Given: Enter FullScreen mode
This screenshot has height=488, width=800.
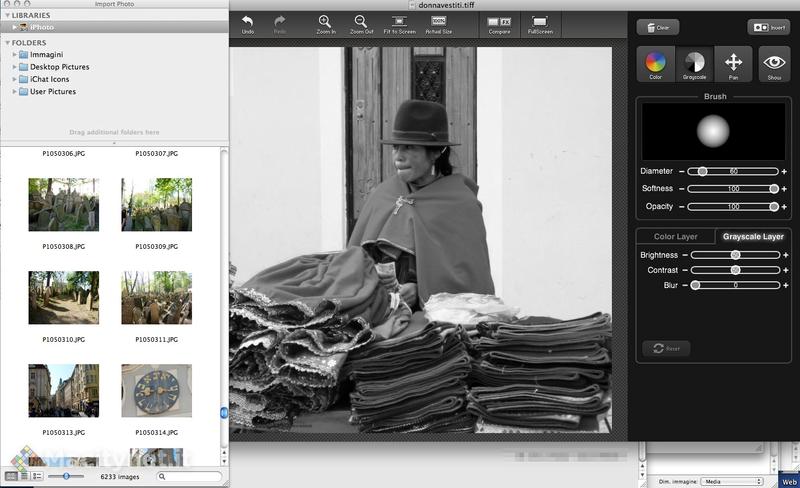Looking at the screenshot, I should pyautogui.click(x=540, y=21).
